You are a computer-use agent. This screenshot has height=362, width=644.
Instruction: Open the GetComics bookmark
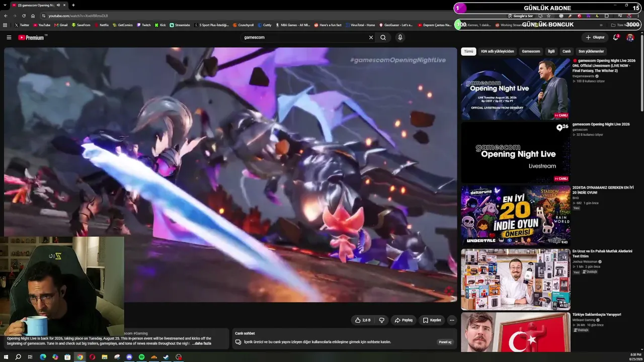pyautogui.click(x=122, y=25)
